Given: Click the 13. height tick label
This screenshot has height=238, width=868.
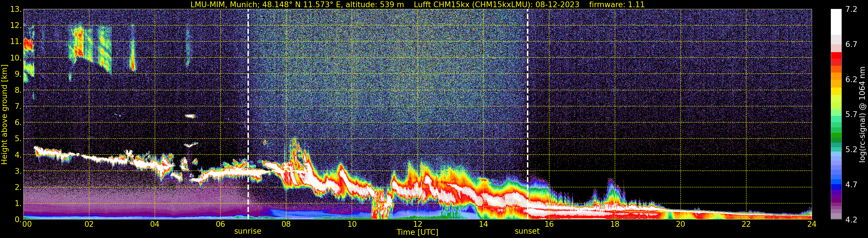Looking at the screenshot, I should tap(16, 9).
